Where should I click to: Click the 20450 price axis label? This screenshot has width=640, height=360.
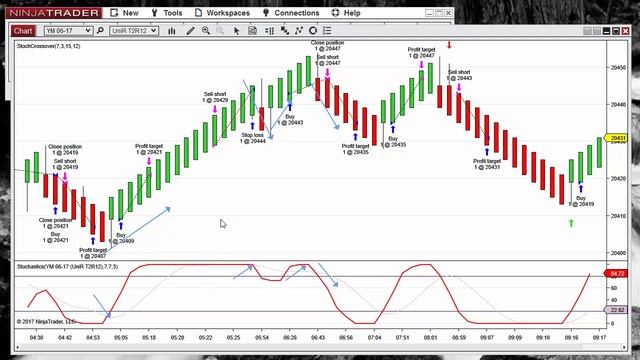(x=618, y=67)
